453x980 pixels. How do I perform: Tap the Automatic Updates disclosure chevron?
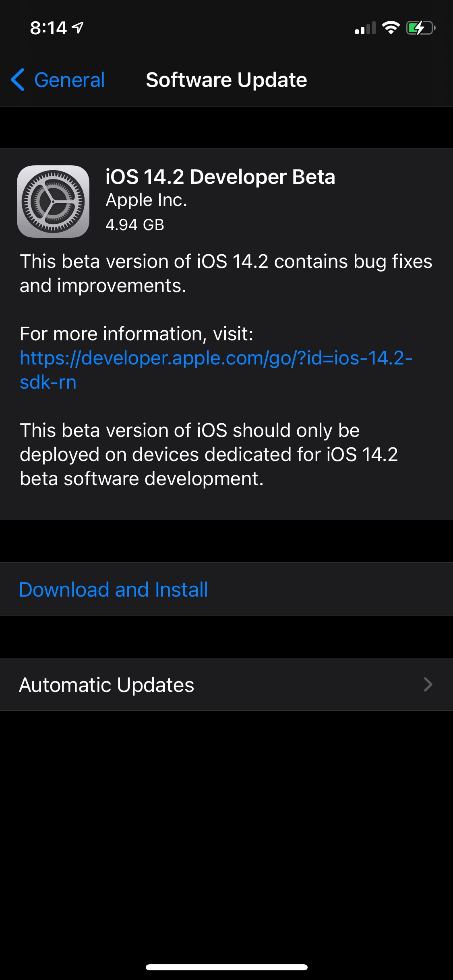click(x=428, y=684)
